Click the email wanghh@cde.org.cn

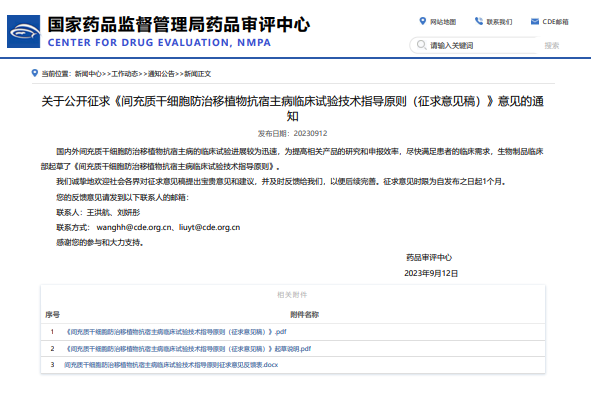coord(134,228)
